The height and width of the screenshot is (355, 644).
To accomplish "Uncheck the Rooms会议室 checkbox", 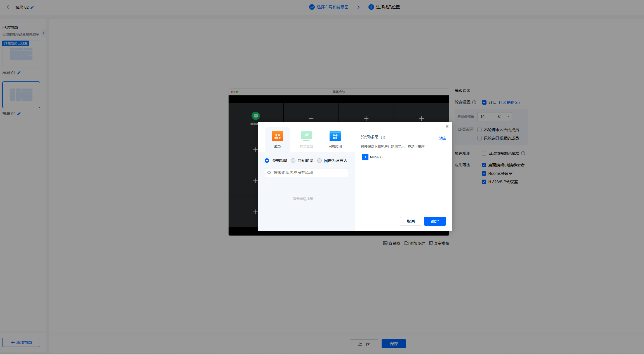I will pos(484,173).
